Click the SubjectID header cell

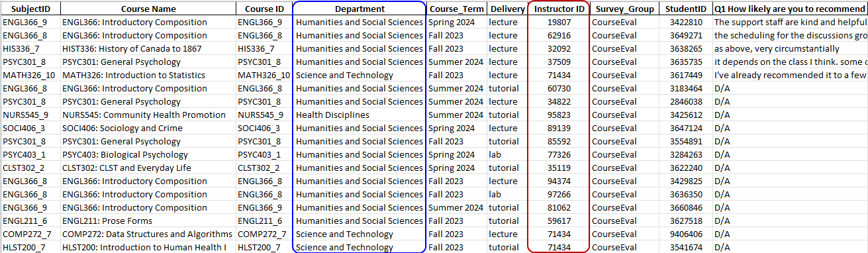30,9
